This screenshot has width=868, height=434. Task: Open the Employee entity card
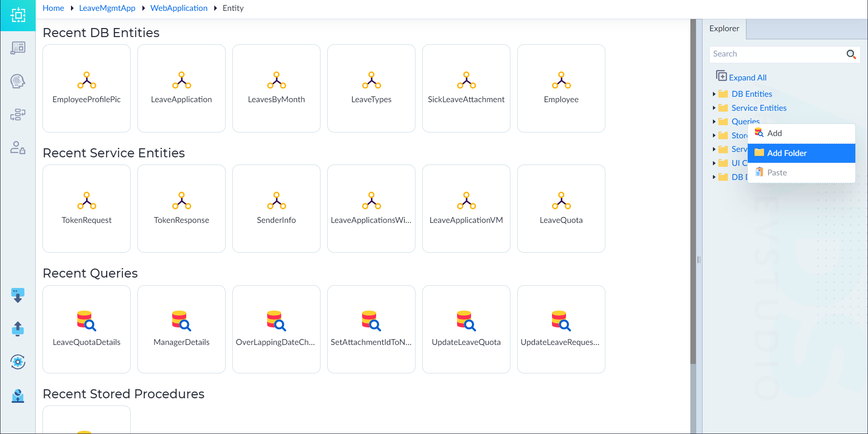pyautogui.click(x=561, y=88)
